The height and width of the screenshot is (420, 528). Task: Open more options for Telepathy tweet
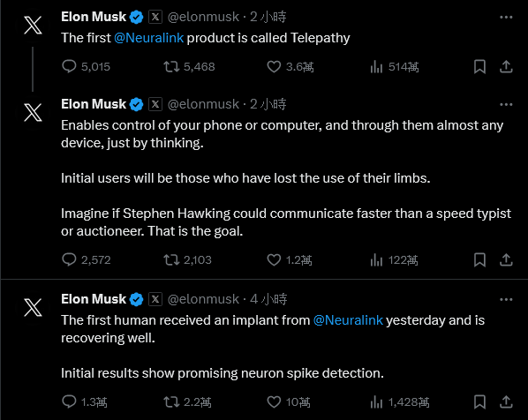tap(506, 17)
